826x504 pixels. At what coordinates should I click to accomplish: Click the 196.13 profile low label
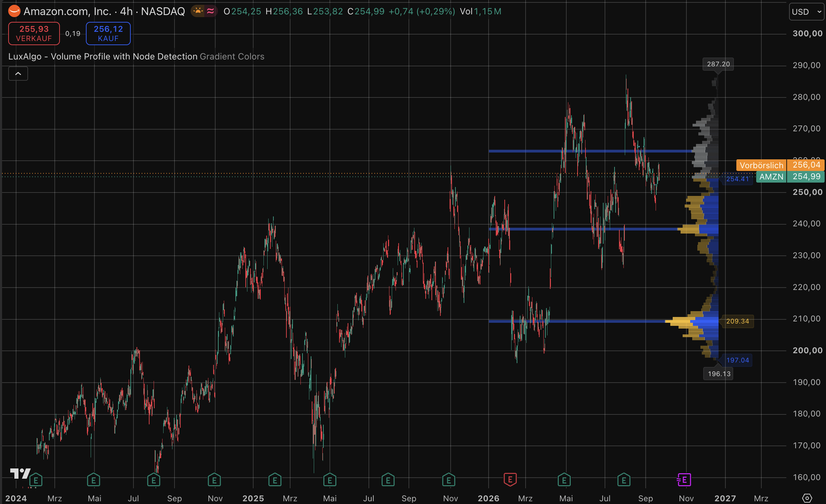(x=719, y=374)
